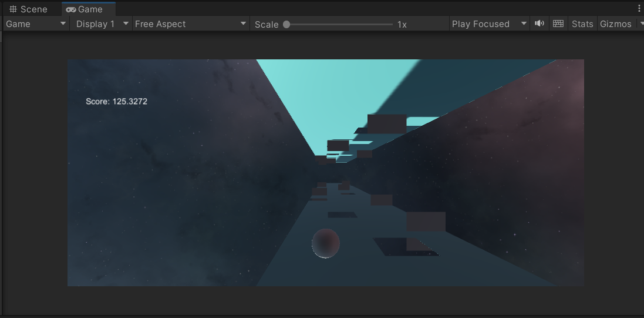Toggle the Gizmos button
The image size is (644, 318).
click(x=616, y=24)
